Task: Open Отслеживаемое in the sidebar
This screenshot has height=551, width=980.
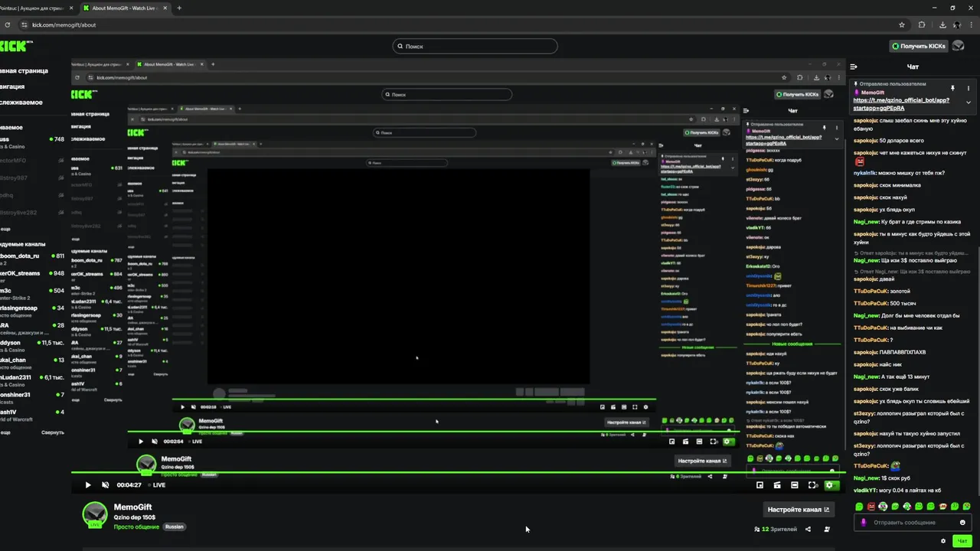Action: point(21,102)
